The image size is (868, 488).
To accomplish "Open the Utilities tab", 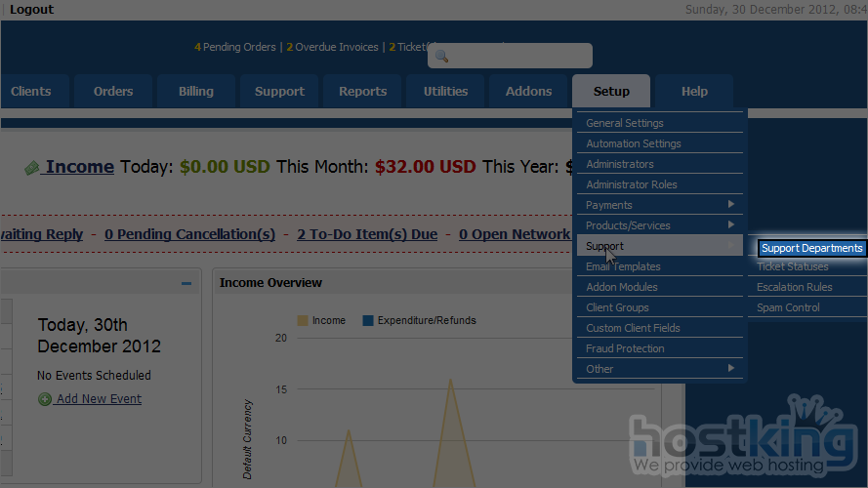I will click(x=445, y=92).
